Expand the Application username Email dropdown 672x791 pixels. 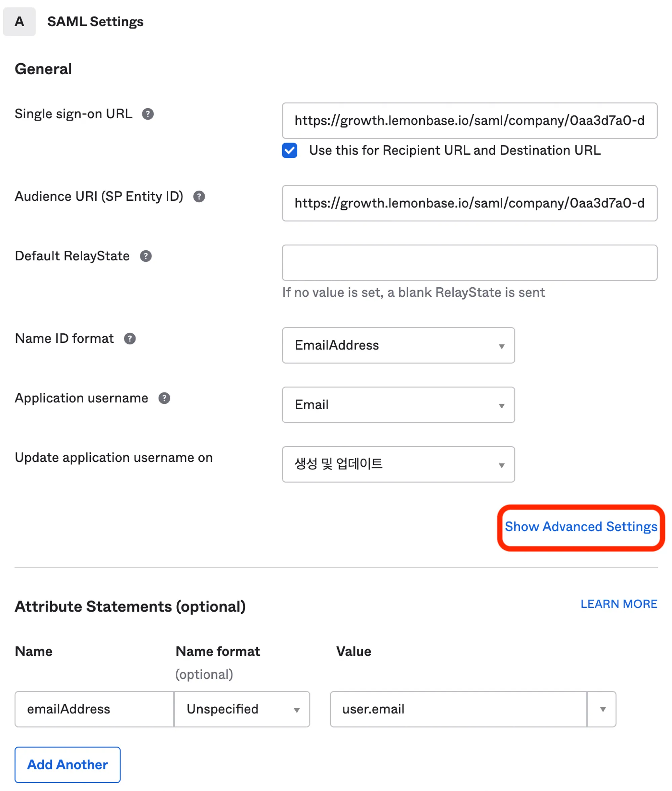coord(398,405)
